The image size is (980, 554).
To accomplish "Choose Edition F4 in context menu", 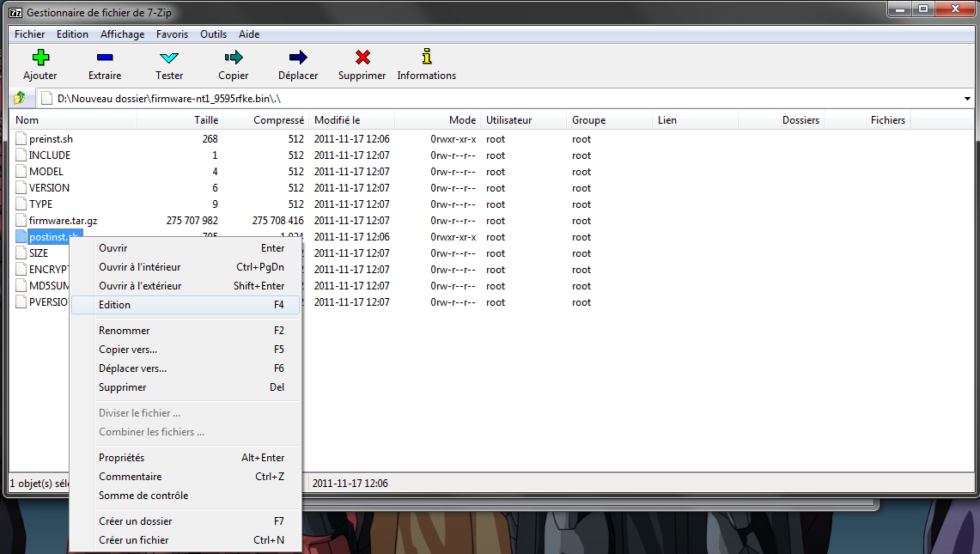I will 186,305.
